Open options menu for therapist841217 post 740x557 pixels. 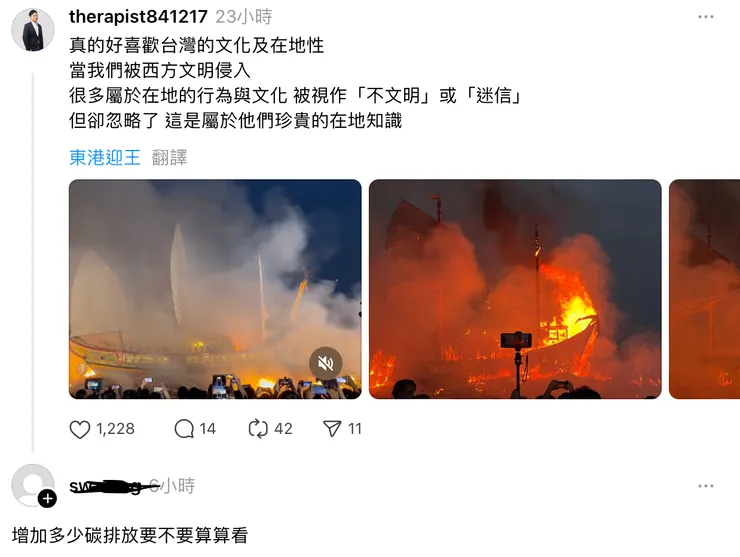coord(706,17)
